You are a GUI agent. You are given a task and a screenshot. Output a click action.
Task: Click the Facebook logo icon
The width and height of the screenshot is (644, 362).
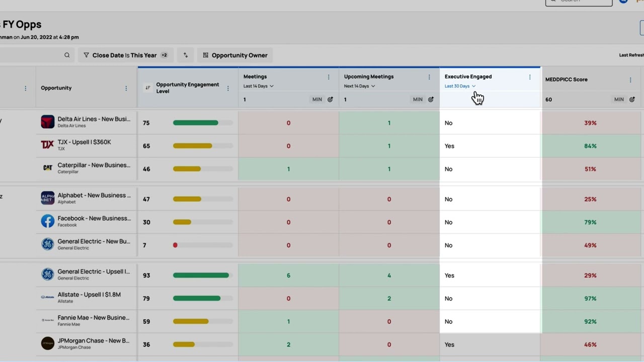point(48,221)
